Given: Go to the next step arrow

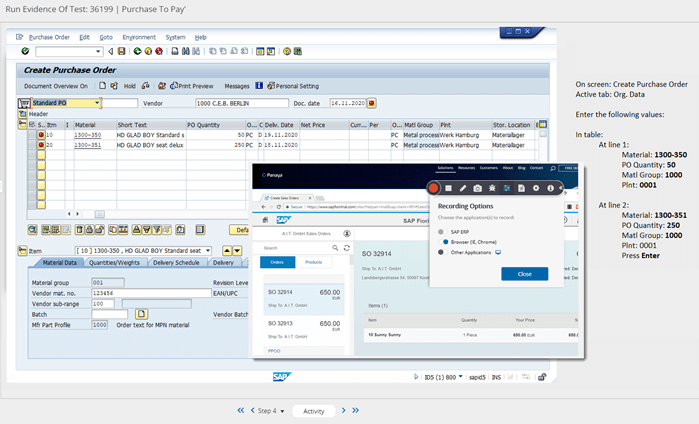Looking at the screenshot, I should click(x=343, y=410).
